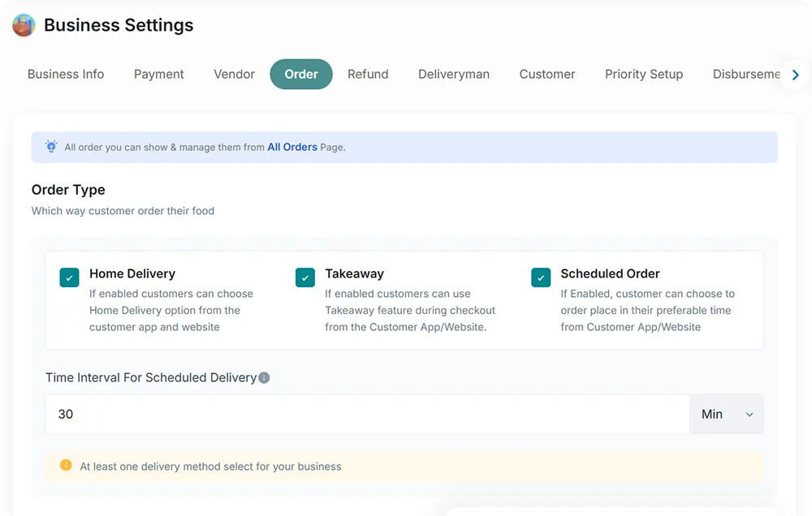Switch to the Deliveryman tab
This screenshot has width=812, height=516.
[x=454, y=74]
